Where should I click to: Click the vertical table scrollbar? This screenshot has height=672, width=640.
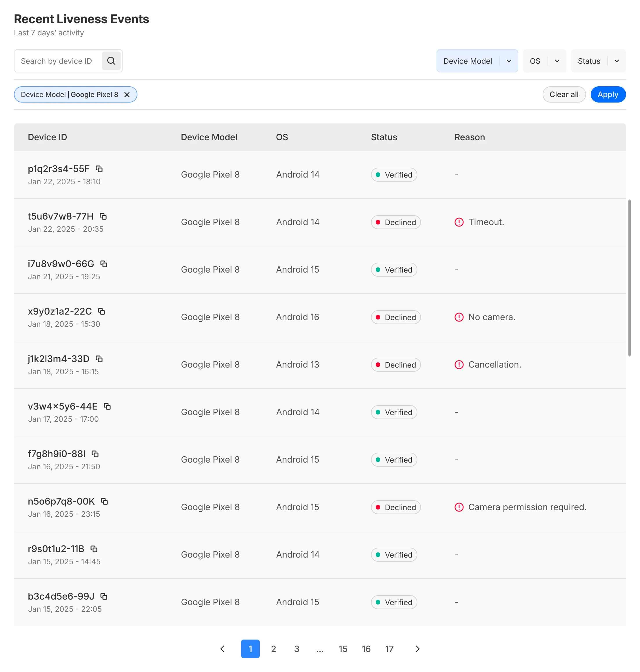tap(629, 278)
